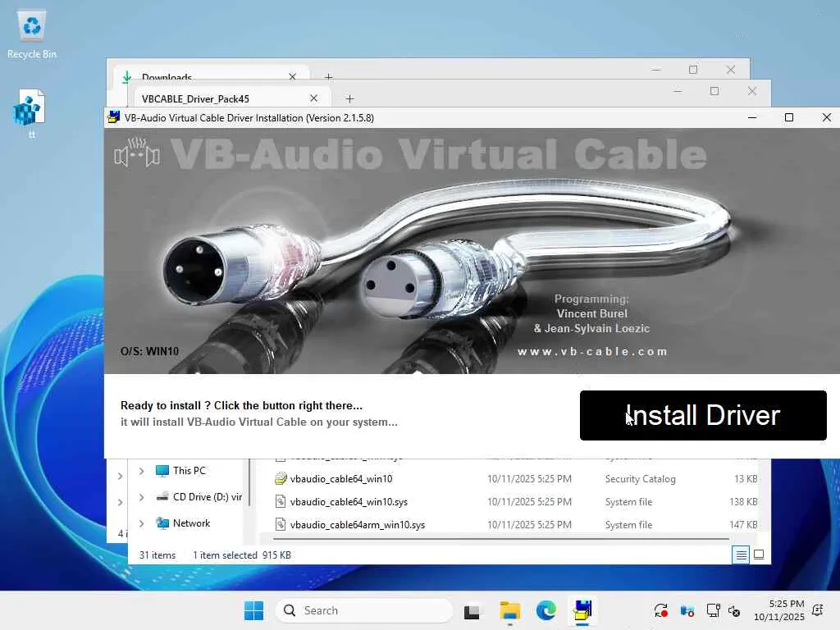Add new tab in Downloads Explorer window
The image size is (840, 630).
[328, 77]
